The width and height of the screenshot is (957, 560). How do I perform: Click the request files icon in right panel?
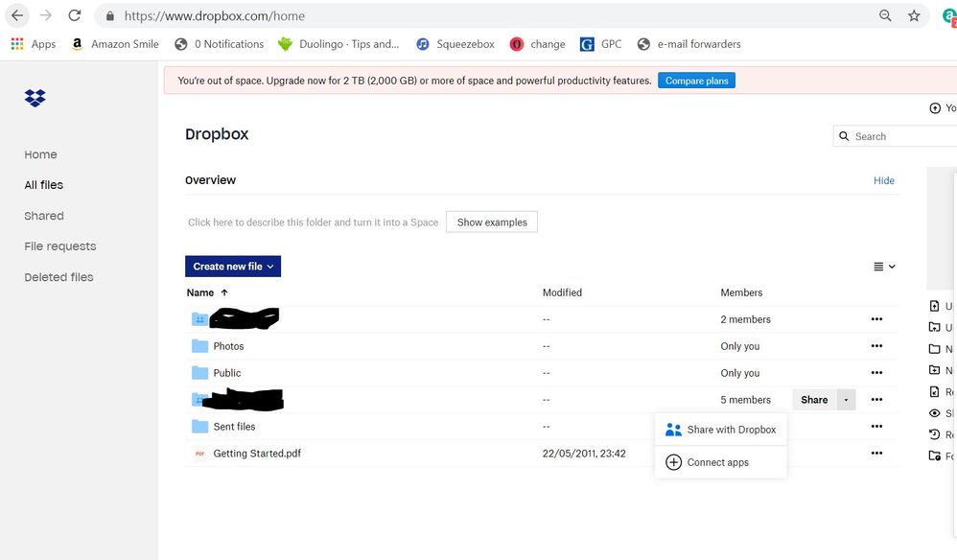click(934, 391)
